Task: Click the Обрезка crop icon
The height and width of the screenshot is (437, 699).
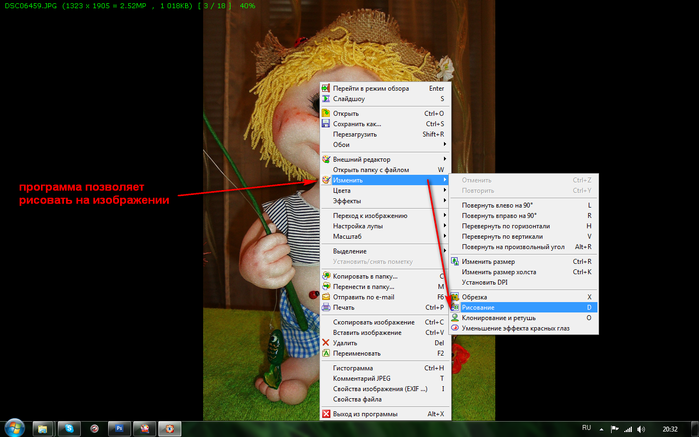Action: coord(455,297)
